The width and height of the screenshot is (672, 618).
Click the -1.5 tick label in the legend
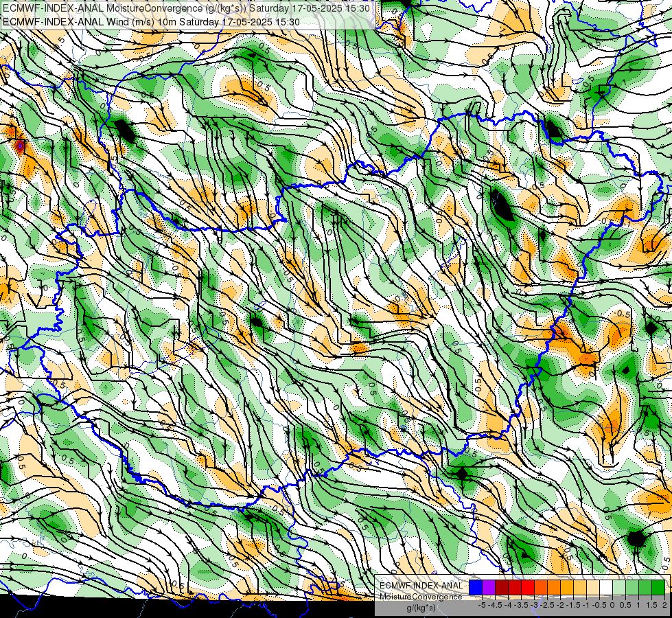(x=573, y=605)
